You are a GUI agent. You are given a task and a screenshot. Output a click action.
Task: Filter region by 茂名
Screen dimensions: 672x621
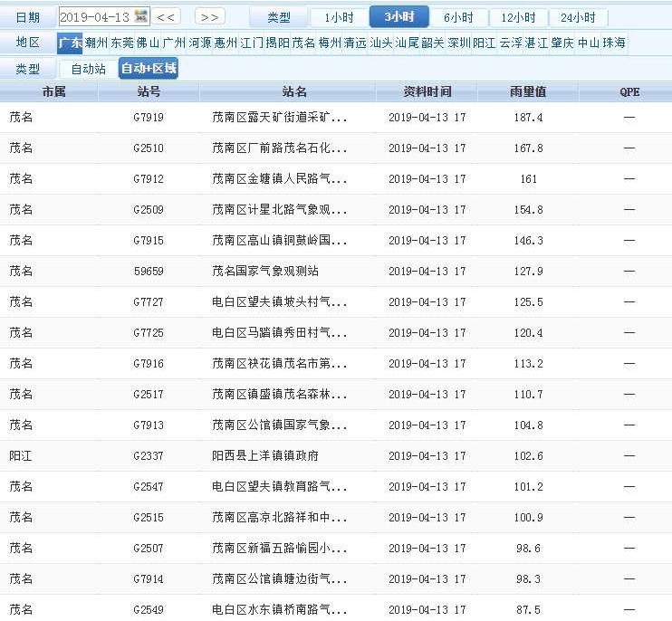point(303,43)
